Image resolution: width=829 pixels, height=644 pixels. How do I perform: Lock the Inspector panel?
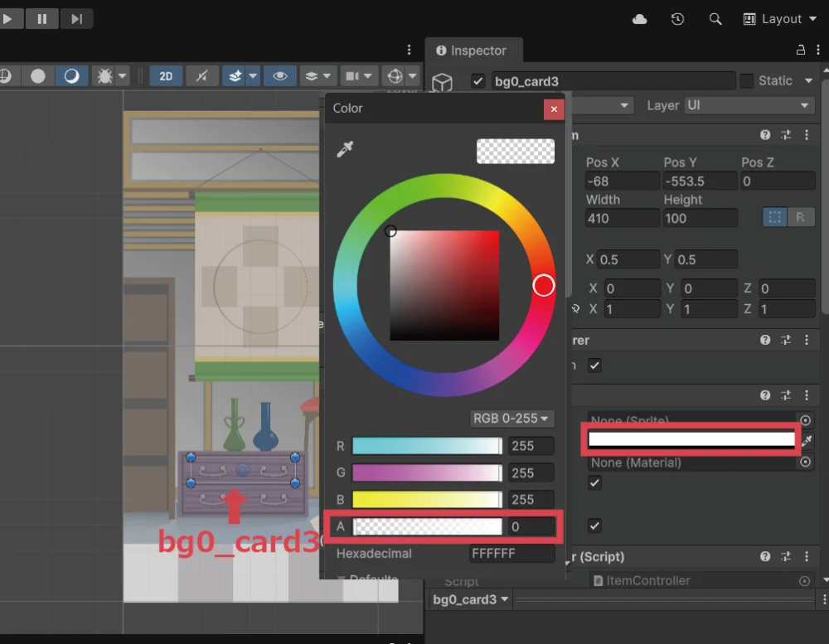coord(800,51)
